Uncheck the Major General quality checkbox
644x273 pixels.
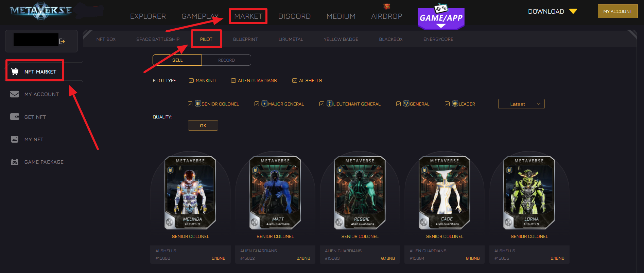[x=257, y=104]
